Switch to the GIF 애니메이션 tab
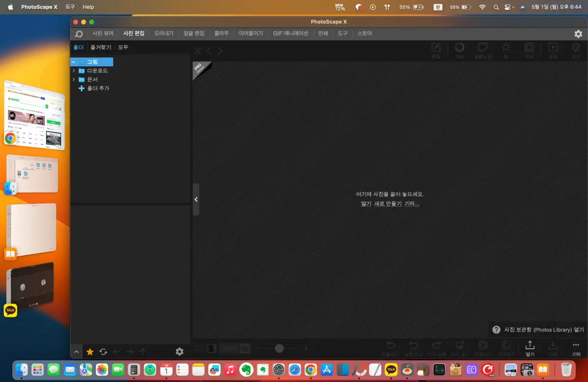The image size is (588, 382). (291, 33)
